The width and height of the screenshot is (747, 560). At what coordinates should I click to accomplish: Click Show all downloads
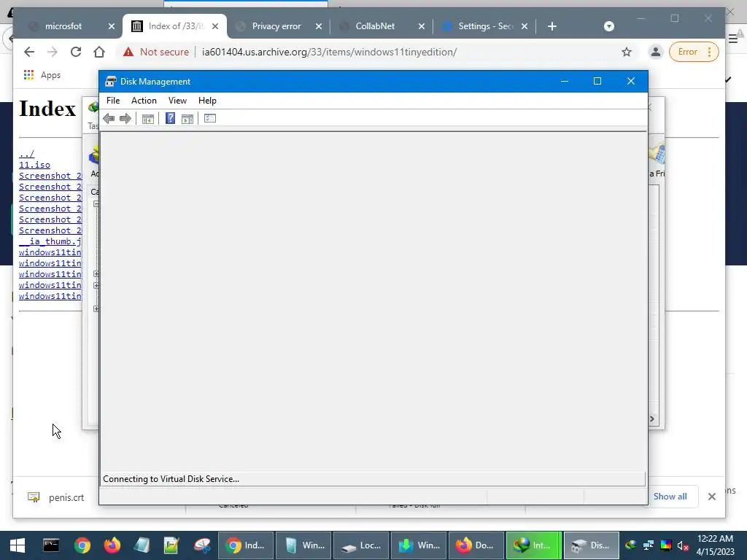pos(670,496)
